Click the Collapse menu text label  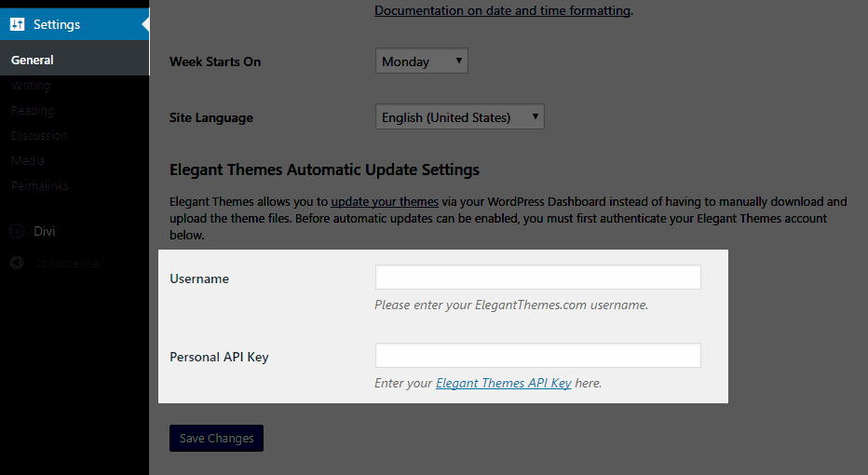point(73,263)
